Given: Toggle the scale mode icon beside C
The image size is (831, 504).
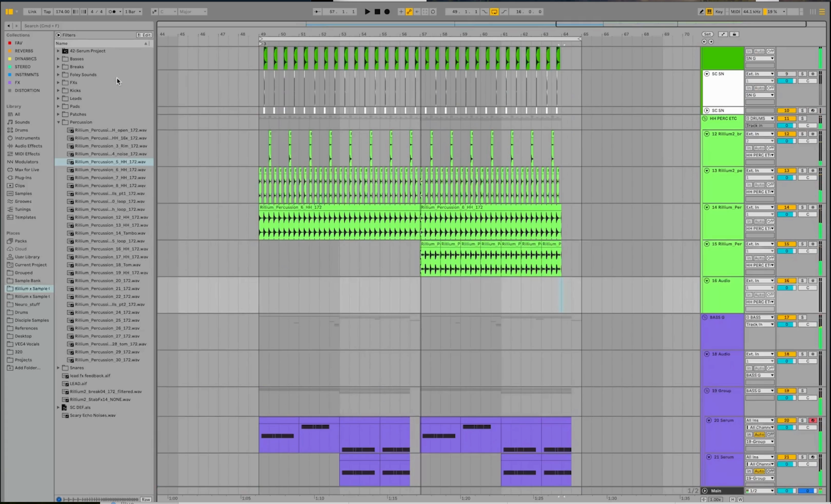Looking at the screenshot, I should [154, 12].
